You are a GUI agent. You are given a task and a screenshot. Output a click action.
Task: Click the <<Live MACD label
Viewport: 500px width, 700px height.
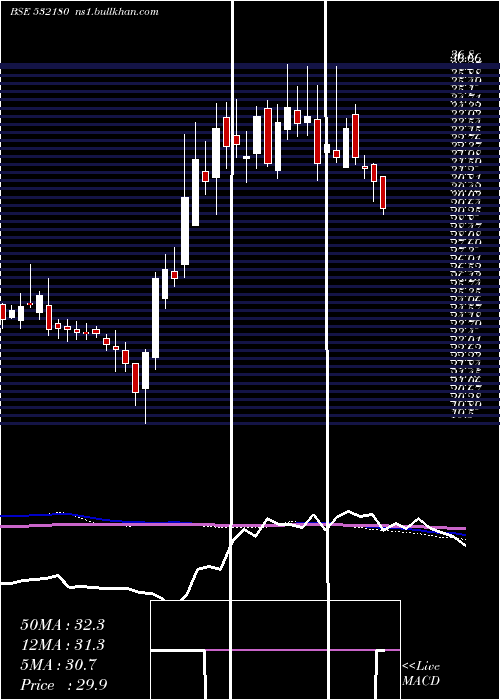click(x=421, y=674)
